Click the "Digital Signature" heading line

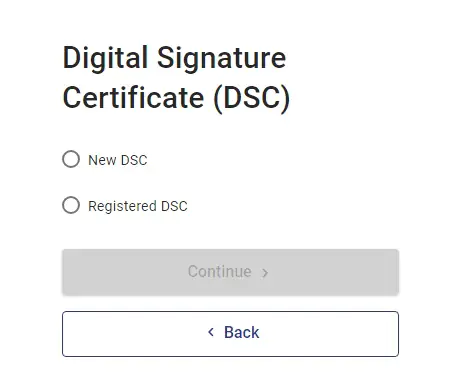[174, 59]
